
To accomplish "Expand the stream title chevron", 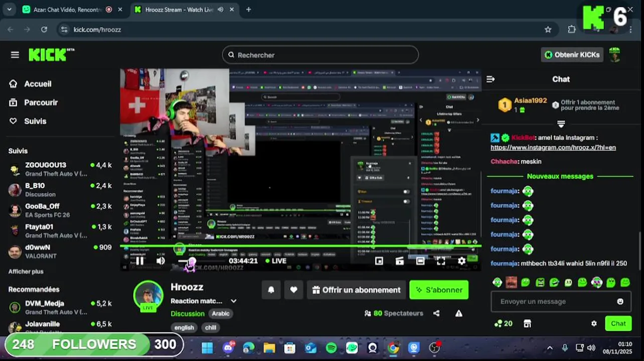I will click(233, 301).
